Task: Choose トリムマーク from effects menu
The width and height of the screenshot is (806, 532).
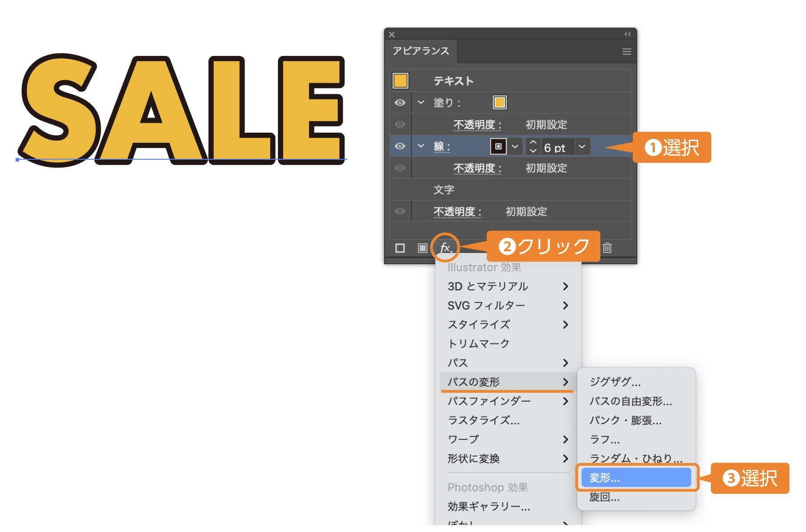Action: [508, 344]
